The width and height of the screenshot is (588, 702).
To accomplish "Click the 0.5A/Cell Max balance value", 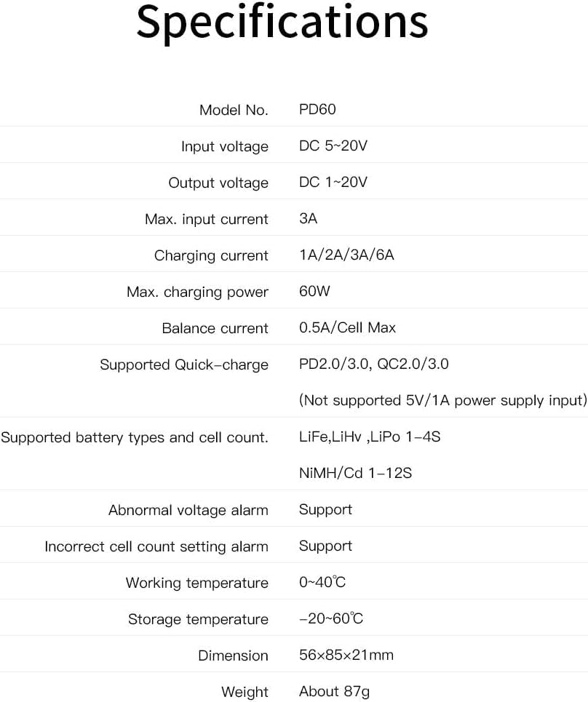I will pyautogui.click(x=347, y=327).
